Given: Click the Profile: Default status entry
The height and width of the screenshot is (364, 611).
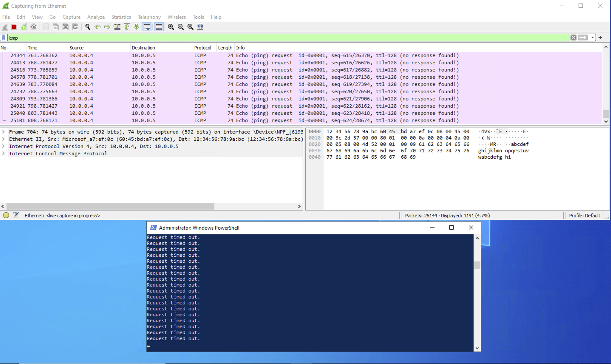Looking at the screenshot, I should (x=584, y=216).
